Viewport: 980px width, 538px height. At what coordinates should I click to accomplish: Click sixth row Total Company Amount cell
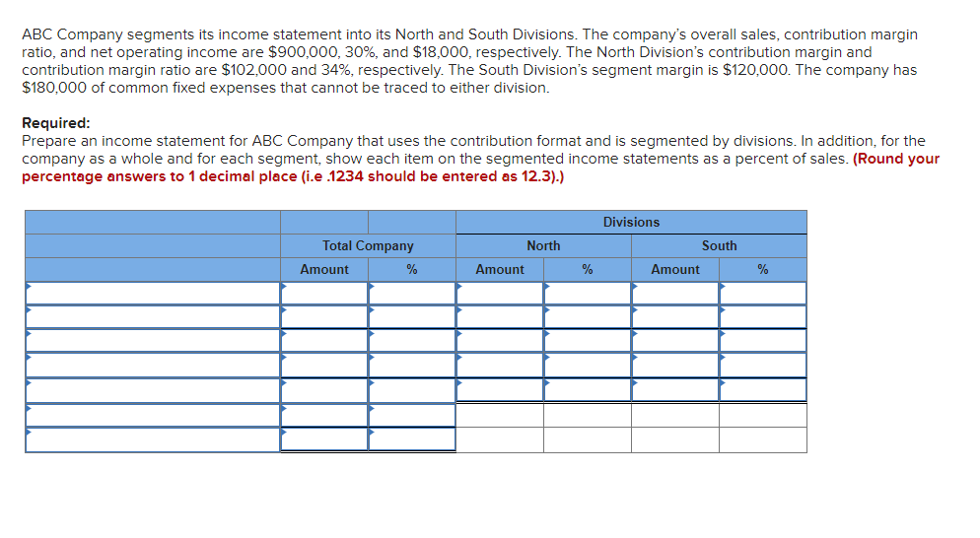click(x=324, y=416)
